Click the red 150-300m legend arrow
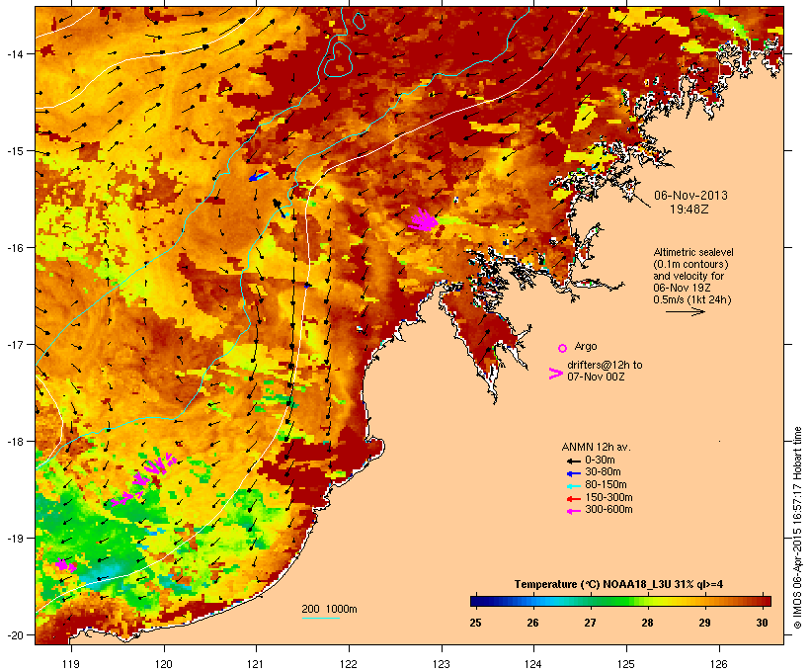This screenshot has width=810, height=672. coord(573,498)
